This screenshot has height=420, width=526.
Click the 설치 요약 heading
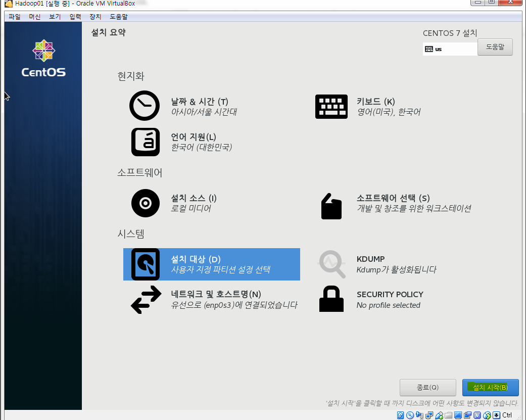[108, 32]
